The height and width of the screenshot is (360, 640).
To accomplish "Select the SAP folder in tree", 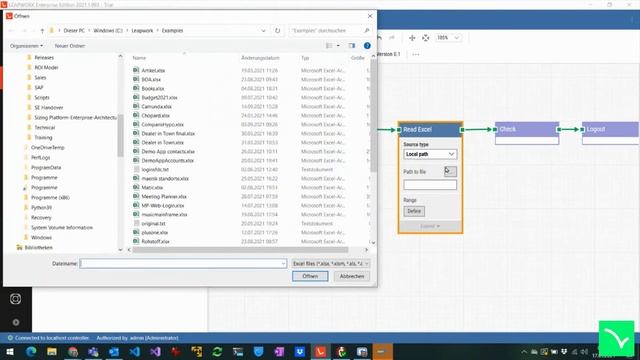I will (x=39, y=87).
